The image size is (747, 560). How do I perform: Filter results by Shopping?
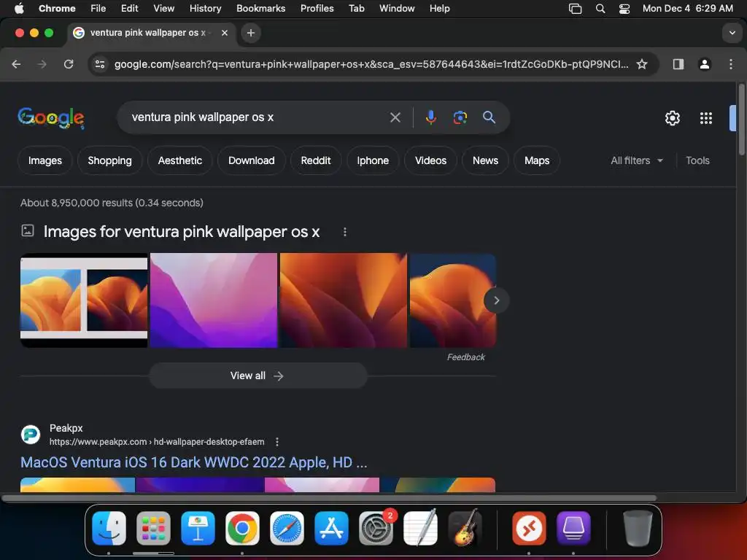pos(109,160)
